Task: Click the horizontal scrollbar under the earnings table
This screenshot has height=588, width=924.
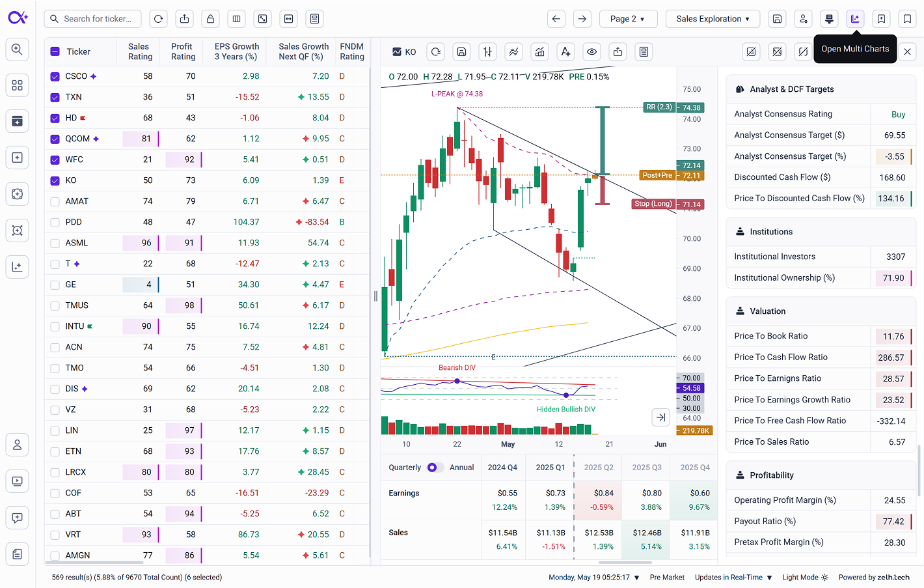Action: point(625,563)
